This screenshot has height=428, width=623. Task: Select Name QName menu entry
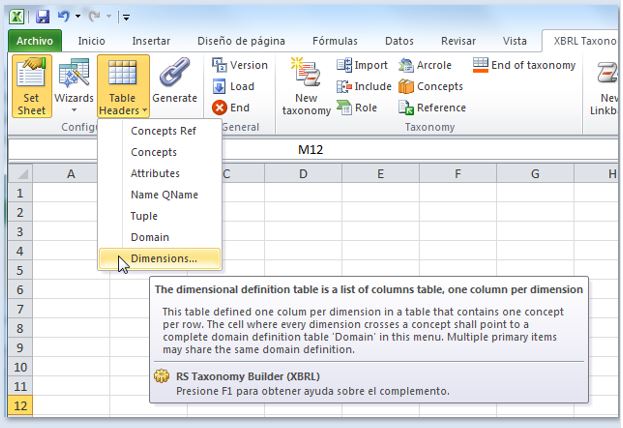pos(160,195)
